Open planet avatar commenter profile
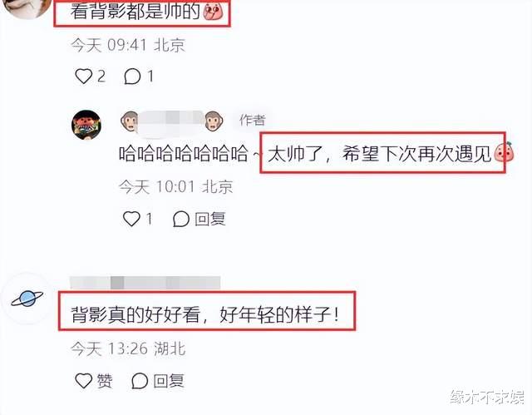Screen dimensions: 532x415 pos(27,299)
